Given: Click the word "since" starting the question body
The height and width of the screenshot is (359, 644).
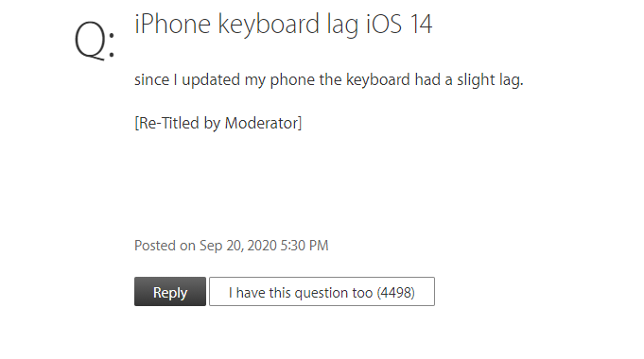Looking at the screenshot, I should [151, 79].
